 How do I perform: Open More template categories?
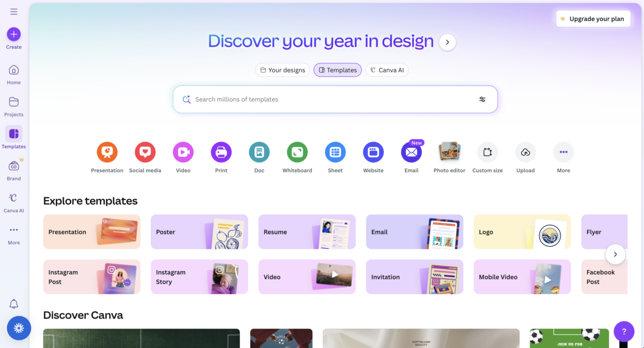point(563,151)
